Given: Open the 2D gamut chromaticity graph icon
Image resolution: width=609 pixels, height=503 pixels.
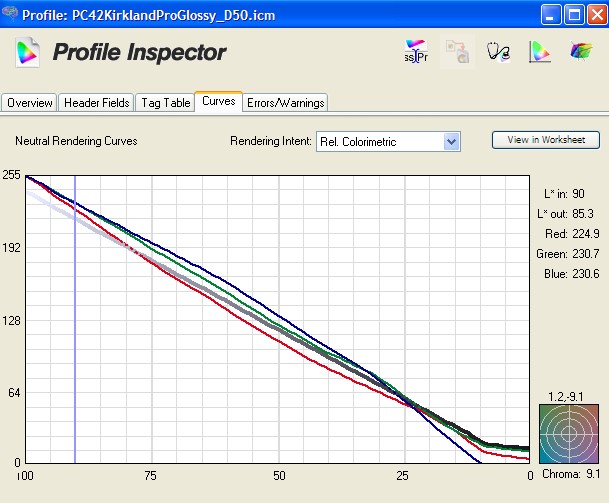Looking at the screenshot, I should coord(539,52).
